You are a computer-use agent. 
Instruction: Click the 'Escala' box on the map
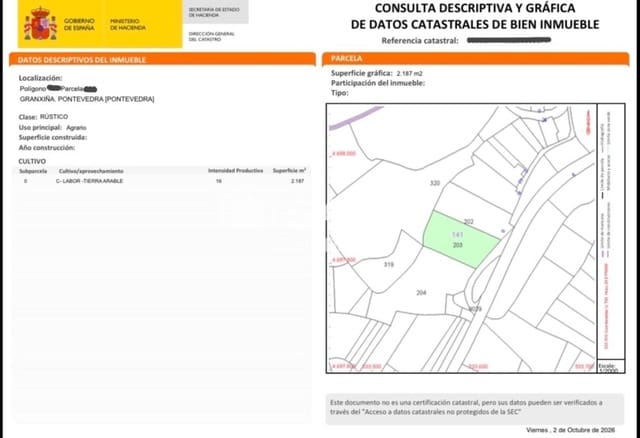point(611,366)
